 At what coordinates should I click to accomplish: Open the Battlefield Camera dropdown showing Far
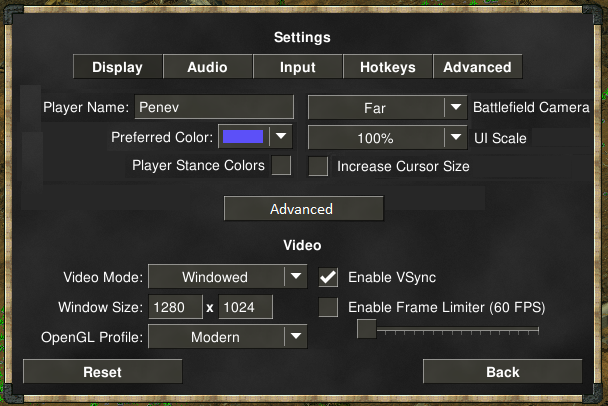click(x=387, y=107)
